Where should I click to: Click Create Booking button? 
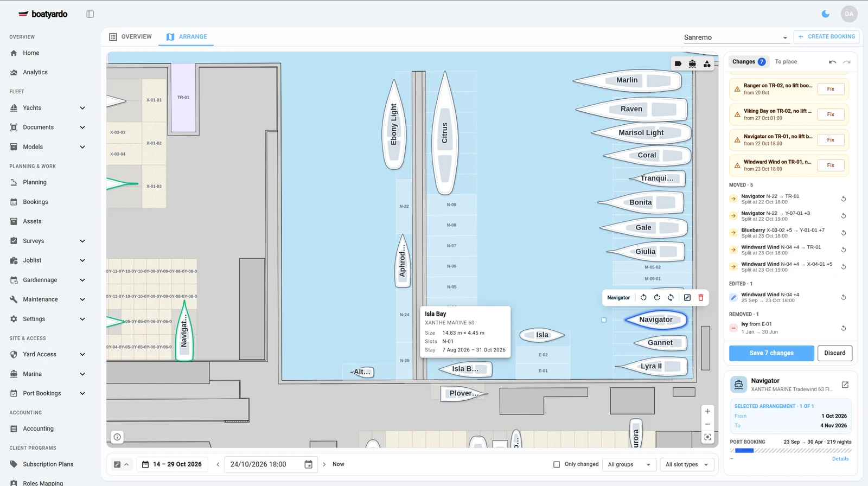[826, 37]
